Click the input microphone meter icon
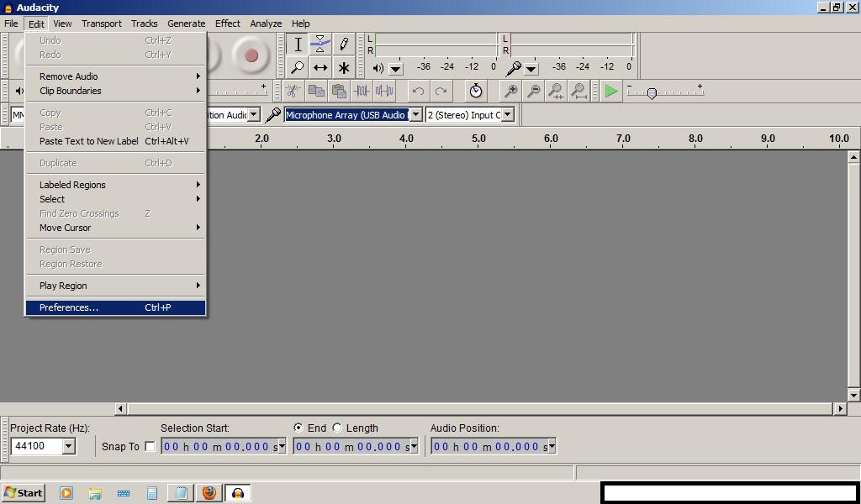The image size is (861, 504). pyautogui.click(x=514, y=68)
